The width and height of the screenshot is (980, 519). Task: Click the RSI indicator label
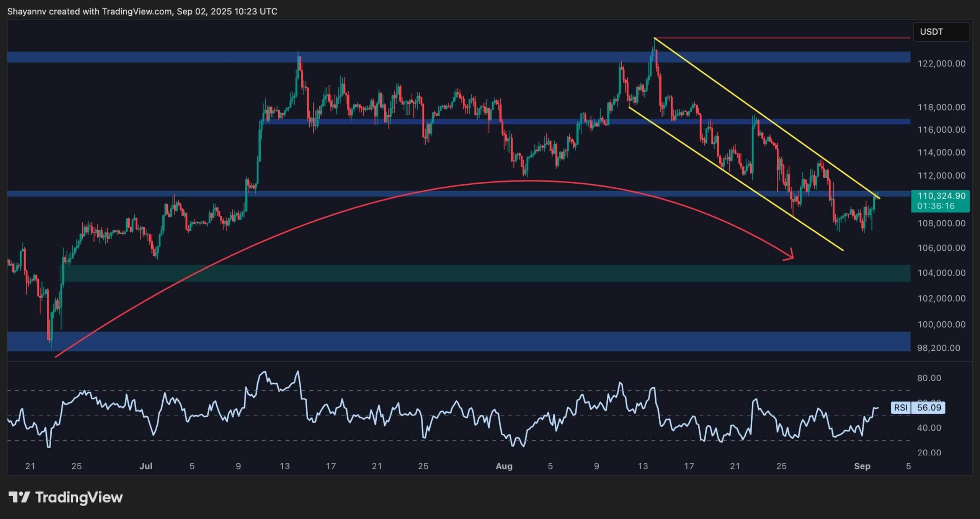coord(901,407)
